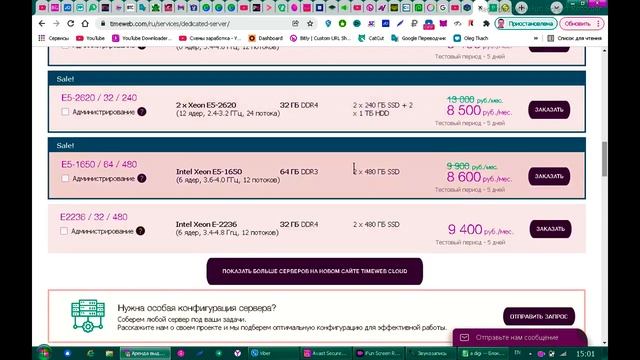Viewport: 640px width, 360px height.
Task: Close the active timeweb tab
Action: 480,7
